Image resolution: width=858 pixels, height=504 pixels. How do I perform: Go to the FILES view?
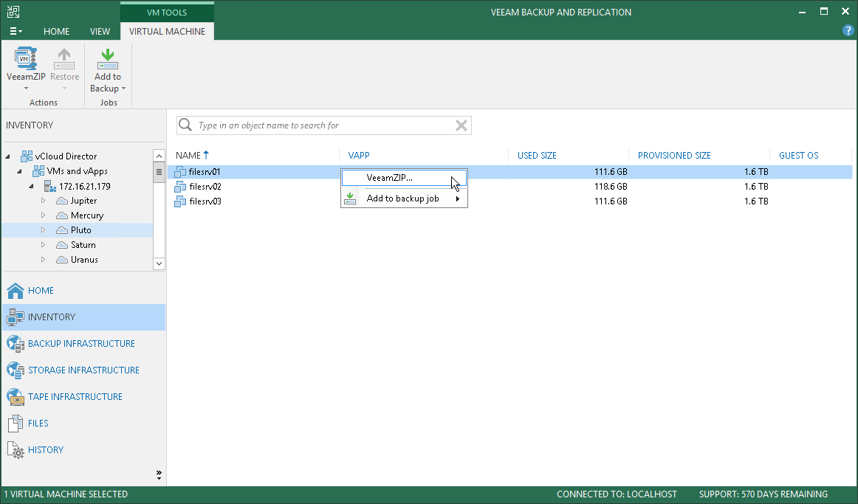pyautogui.click(x=38, y=423)
